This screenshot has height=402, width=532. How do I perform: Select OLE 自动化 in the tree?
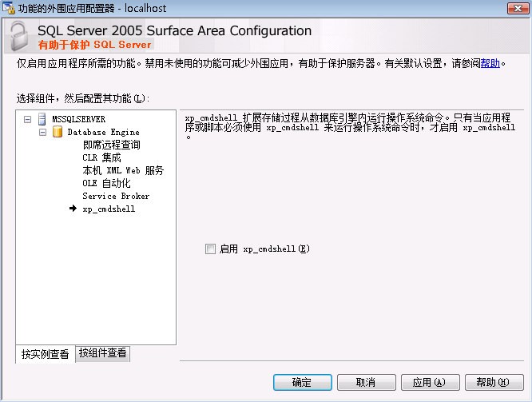(x=106, y=183)
